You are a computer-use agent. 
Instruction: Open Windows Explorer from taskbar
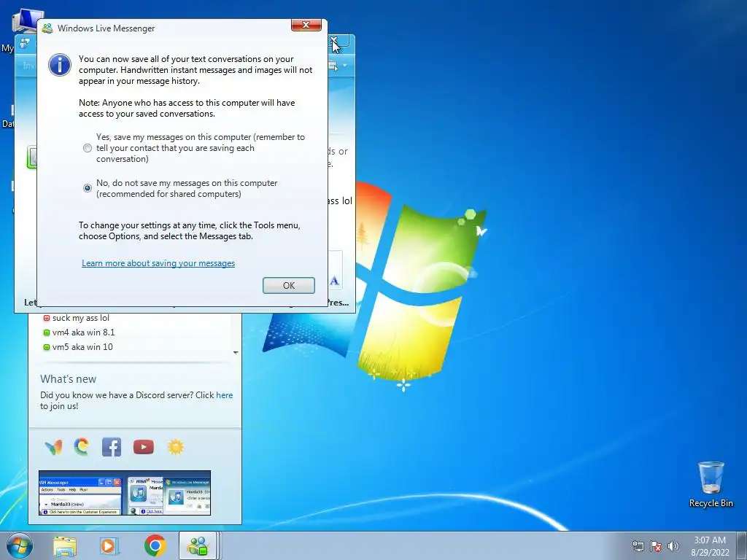point(65,546)
